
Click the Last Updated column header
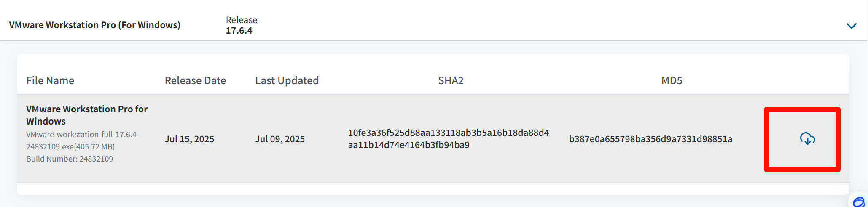[287, 80]
